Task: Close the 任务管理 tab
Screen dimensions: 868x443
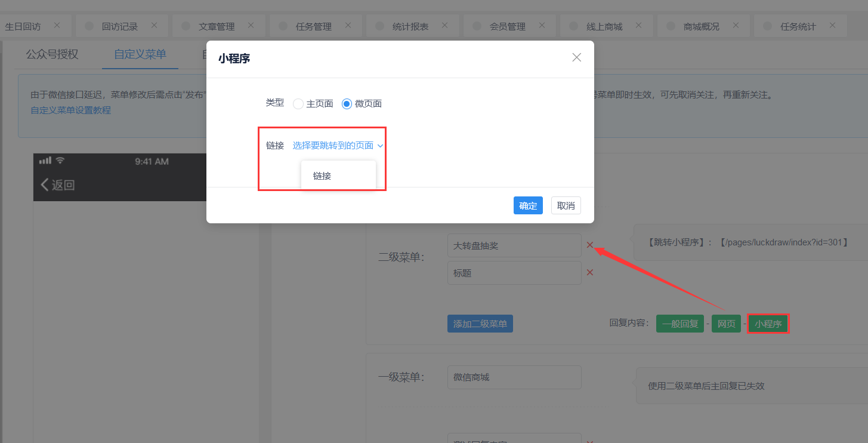Action: pos(348,25)
